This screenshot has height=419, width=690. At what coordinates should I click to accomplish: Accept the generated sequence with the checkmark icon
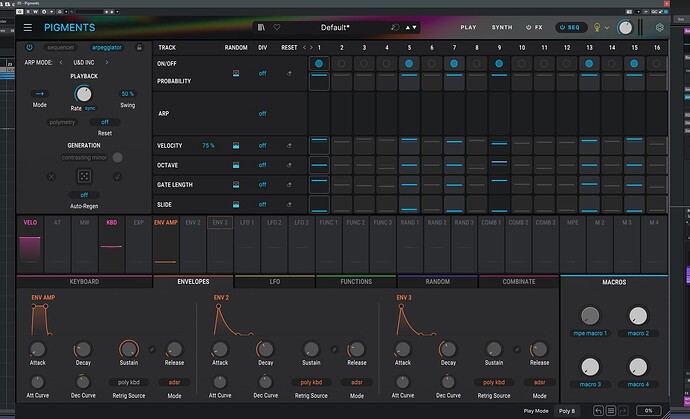click(x=117, y=176)
